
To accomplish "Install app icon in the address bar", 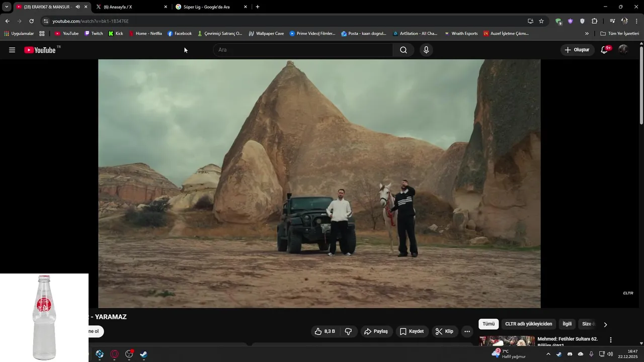I will (x=530, y=21).
